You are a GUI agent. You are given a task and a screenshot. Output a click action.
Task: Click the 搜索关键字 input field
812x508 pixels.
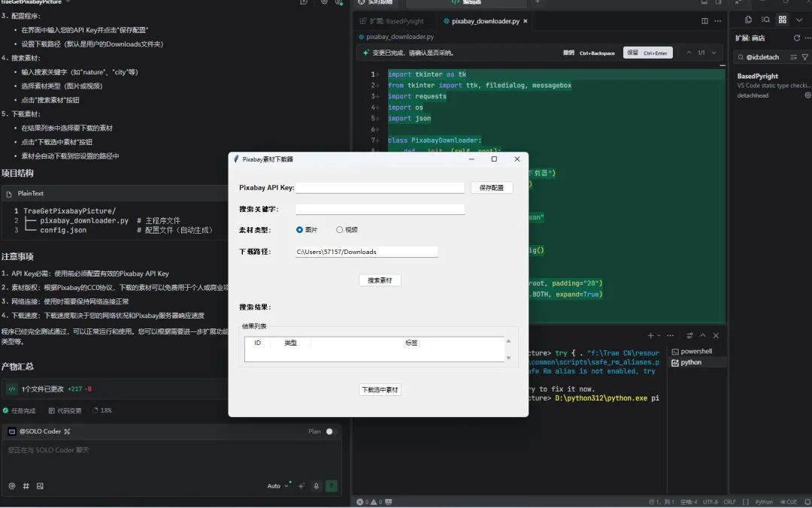pos(380,209)
